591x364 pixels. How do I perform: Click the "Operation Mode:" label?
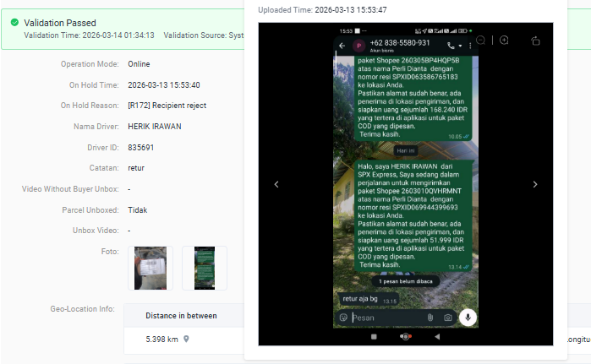[x=90, y=64]
